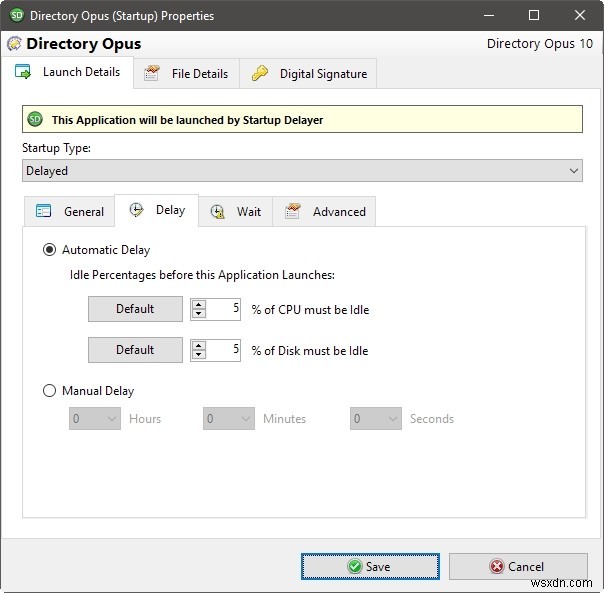
Task: Open the Seconds dropdown
Action: [x=376, y=418]
